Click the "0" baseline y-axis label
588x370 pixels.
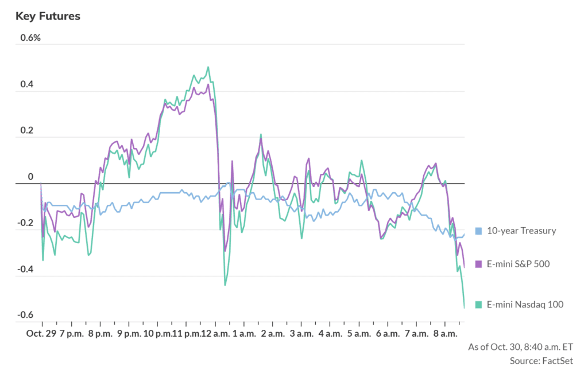31,177
